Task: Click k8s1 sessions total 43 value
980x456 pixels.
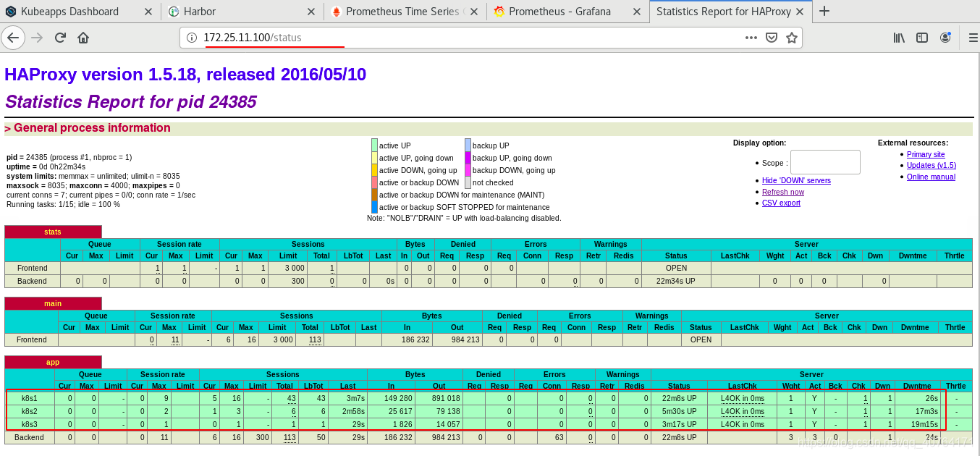Action: pos(291,398)
